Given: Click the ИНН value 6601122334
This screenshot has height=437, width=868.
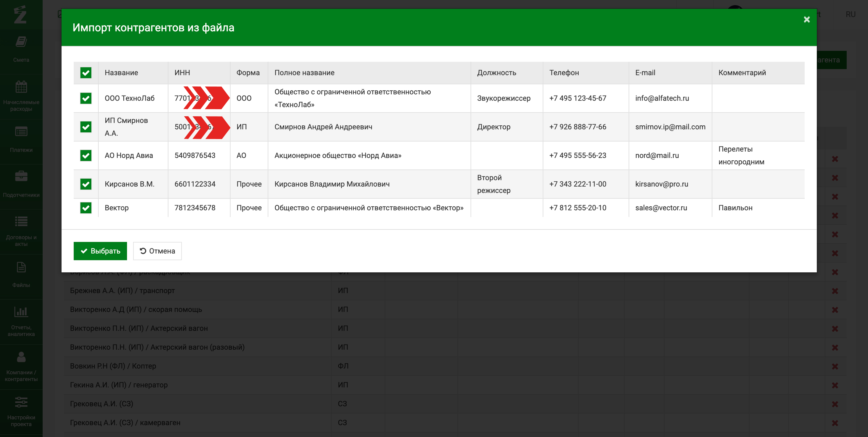Looking at the screenshot, I should [195, 184].
